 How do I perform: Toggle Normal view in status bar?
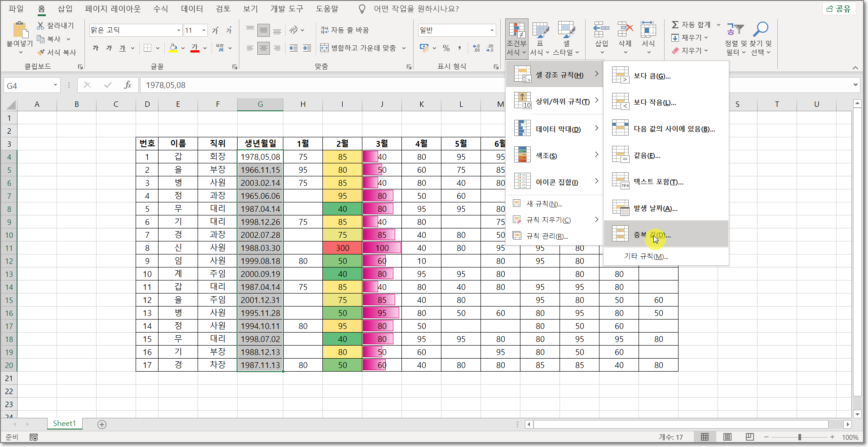705,437
